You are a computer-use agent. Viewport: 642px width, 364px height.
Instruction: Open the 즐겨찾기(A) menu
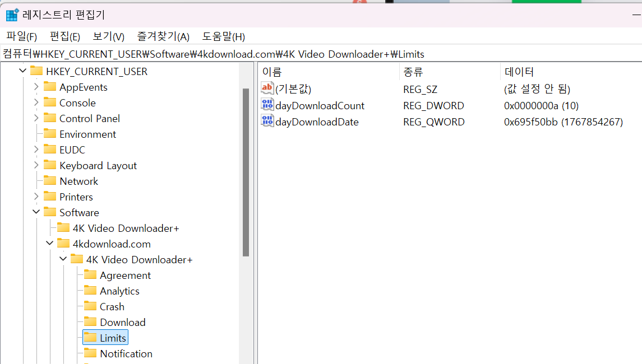pyautogui.click(x=163, y=36)
